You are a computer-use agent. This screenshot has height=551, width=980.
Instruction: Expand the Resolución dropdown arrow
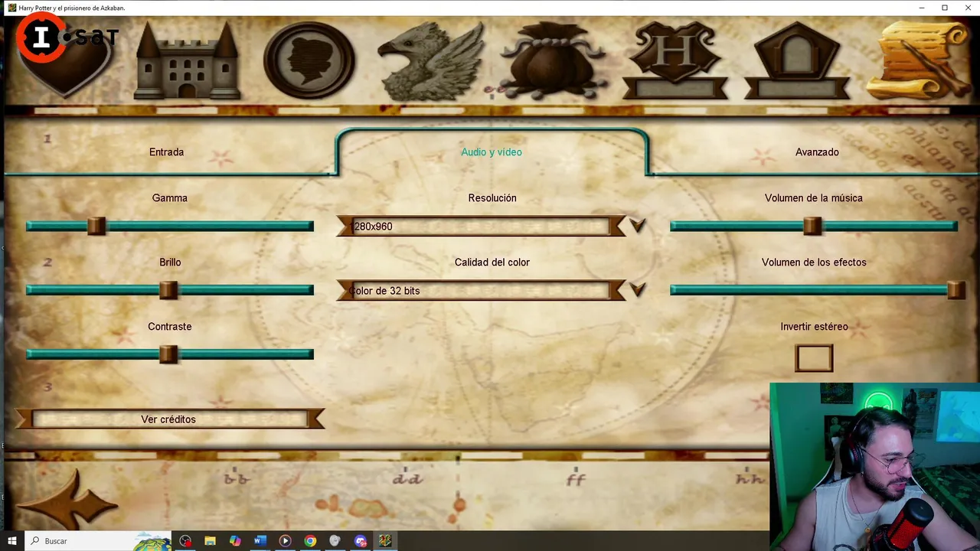tap(637, 226)
